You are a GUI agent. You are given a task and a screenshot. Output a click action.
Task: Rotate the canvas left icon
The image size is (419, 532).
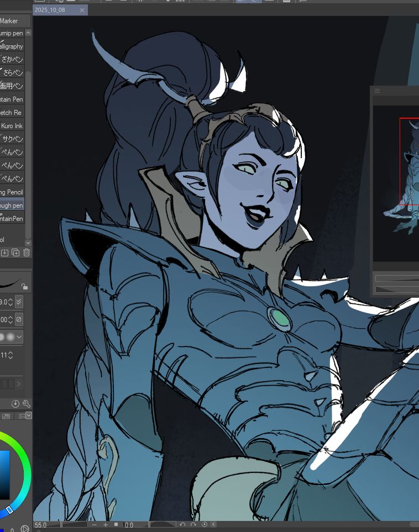(182, 524)
